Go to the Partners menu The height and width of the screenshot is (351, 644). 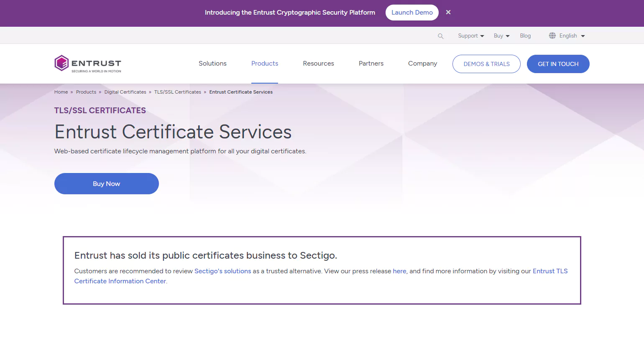click(371, 64)
